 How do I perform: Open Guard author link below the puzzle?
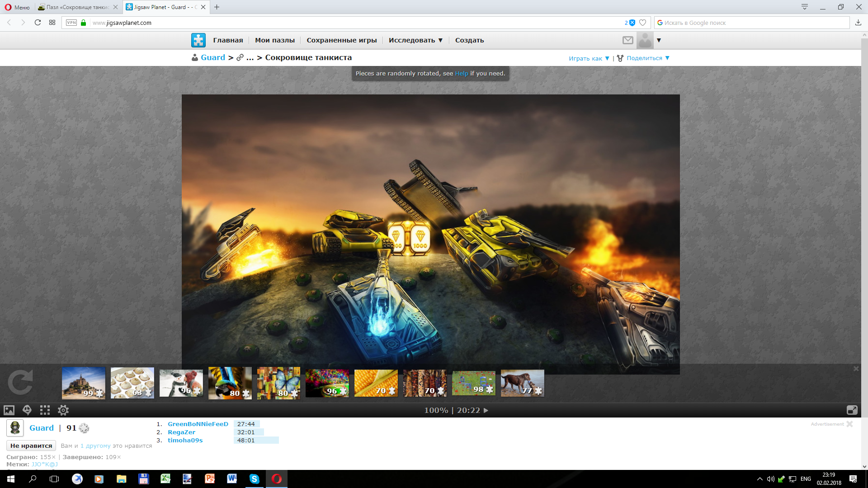click(42, 428)
